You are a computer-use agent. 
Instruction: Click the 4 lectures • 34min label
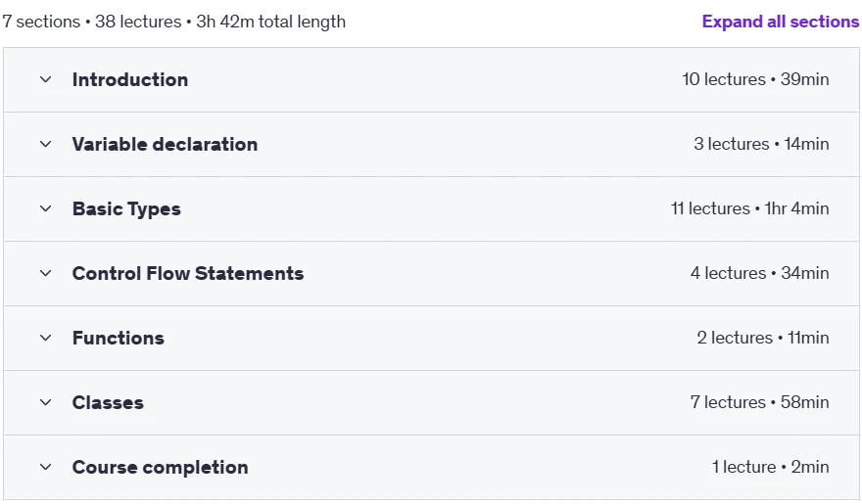point(760,273)
